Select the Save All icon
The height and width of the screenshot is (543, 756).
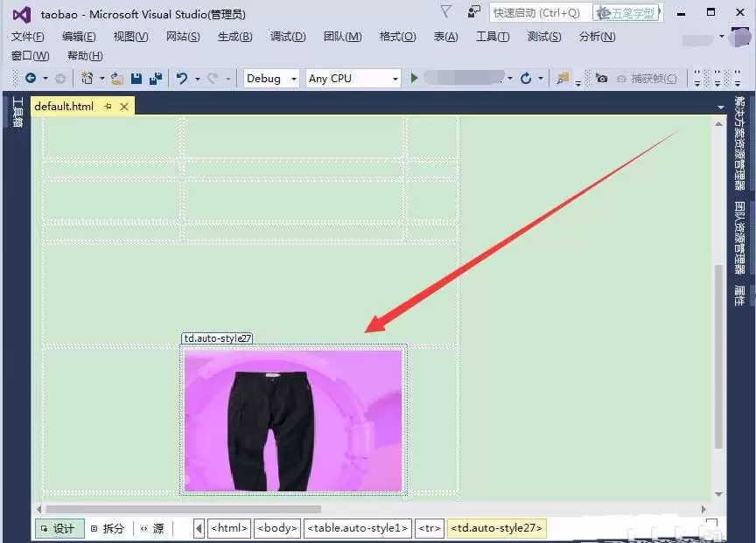156,79
